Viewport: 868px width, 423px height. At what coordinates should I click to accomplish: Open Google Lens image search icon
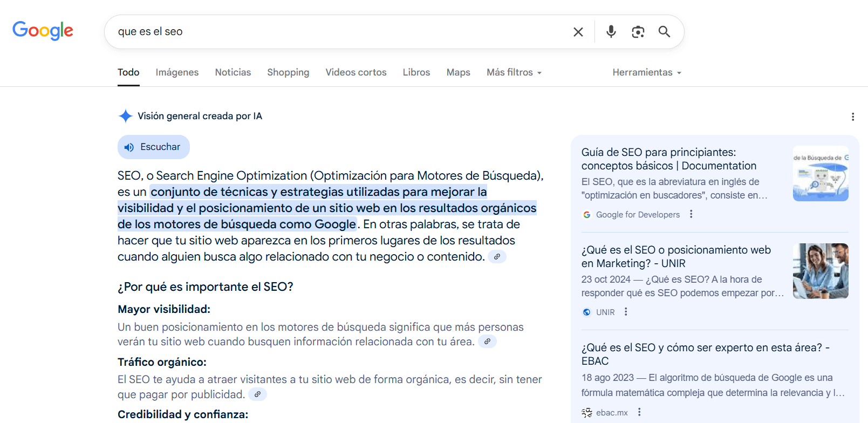[638, 32]
